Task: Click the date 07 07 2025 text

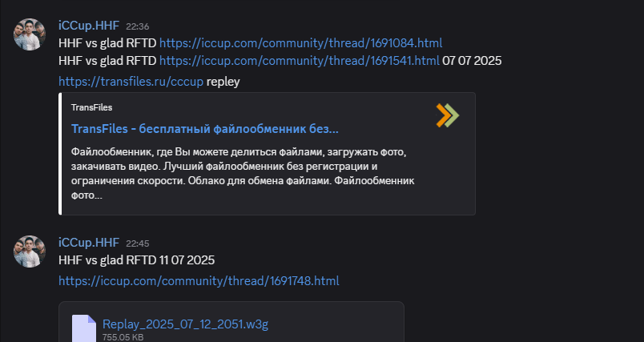Action: [x=472, y=61]
